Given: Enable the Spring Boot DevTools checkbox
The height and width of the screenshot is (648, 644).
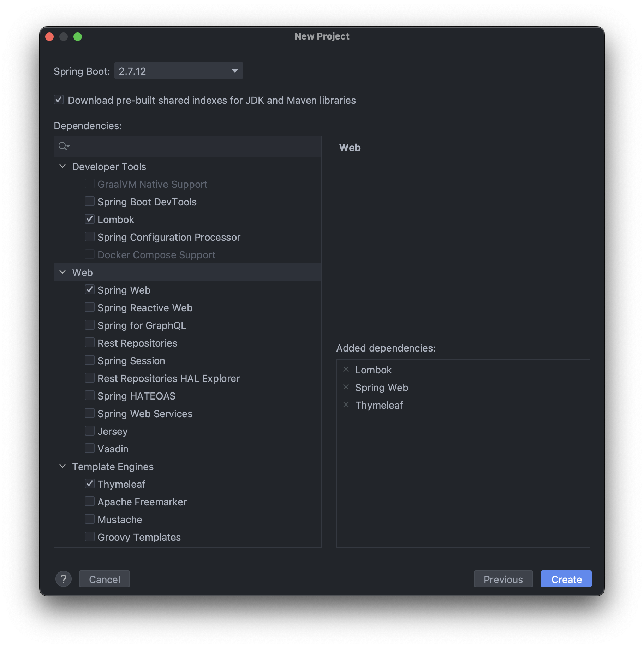Looking at the screenshot, I should [x=90, y=202].
